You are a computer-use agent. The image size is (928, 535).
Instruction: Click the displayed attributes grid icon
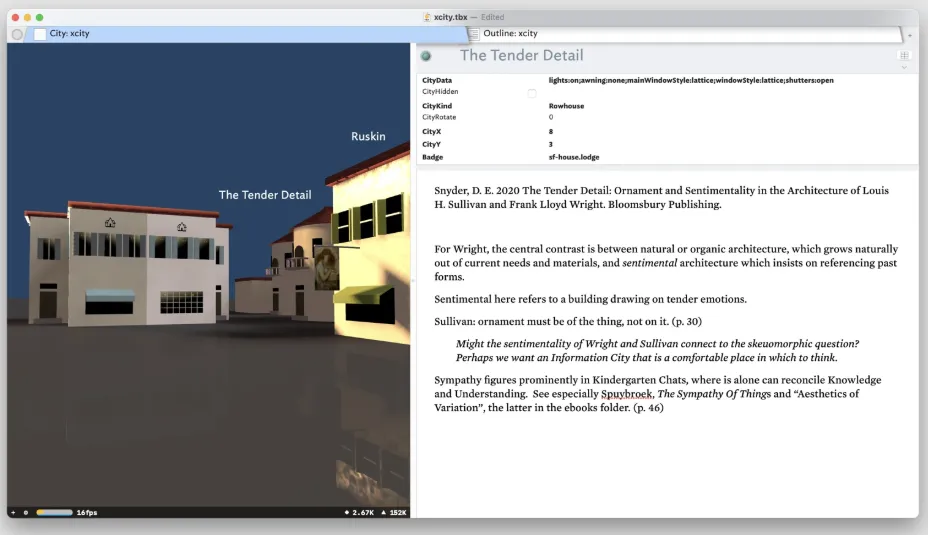tap(904, 55)
